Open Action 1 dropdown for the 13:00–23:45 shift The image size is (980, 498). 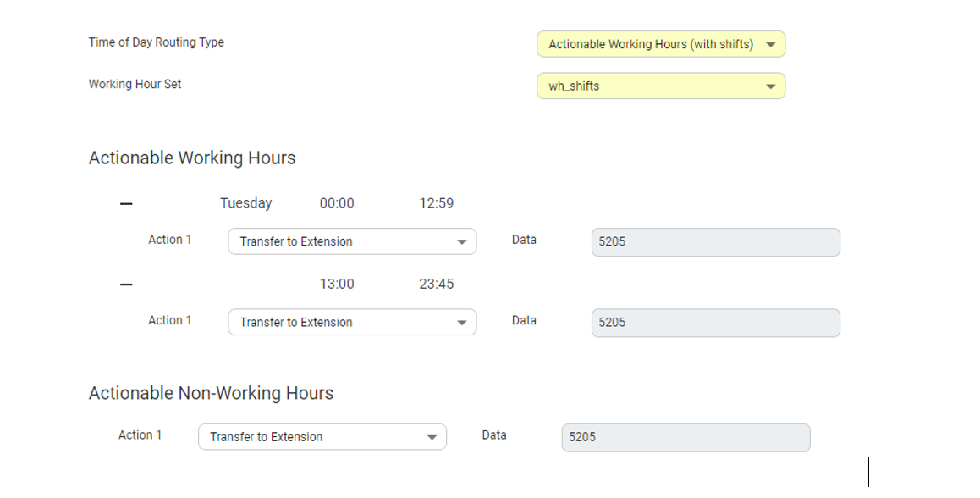(x=352, y=322)
